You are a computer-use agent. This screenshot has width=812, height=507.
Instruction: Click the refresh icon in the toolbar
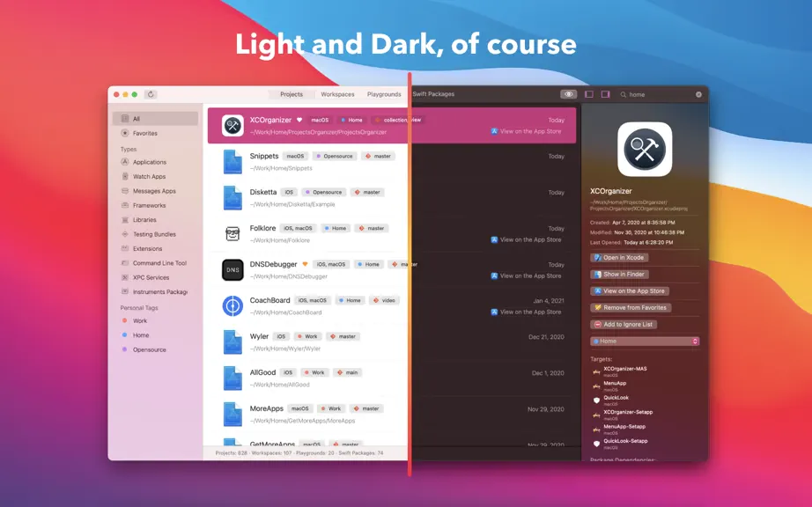coord(151,94)
